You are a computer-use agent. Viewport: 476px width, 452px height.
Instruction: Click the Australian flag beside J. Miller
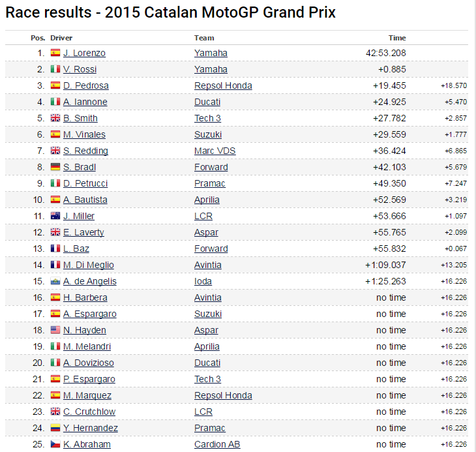coord(55,216)
